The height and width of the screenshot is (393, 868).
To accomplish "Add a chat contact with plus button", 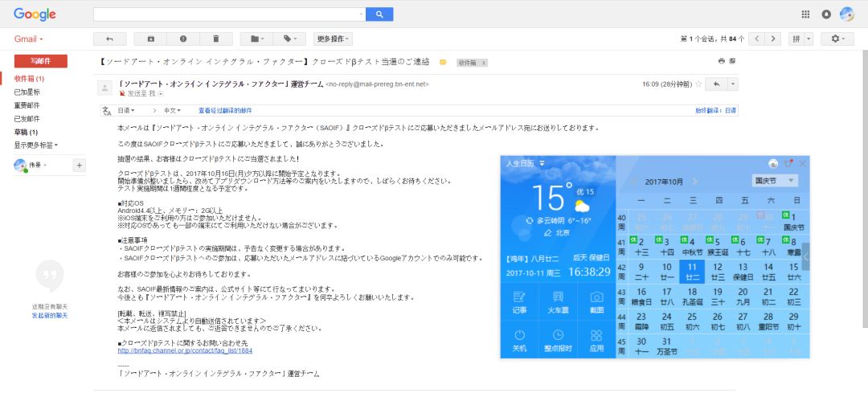I will 79,165.
